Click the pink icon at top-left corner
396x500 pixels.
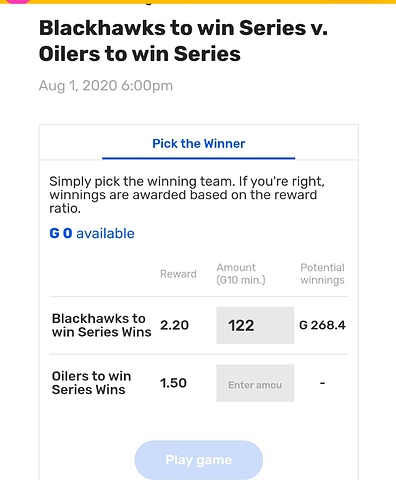pyautogui.click(x=18, y=1)
